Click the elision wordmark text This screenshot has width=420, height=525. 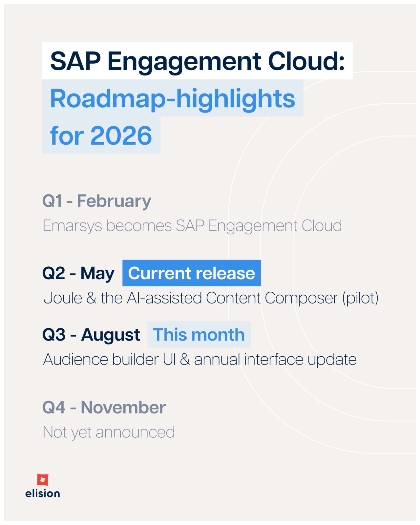pyautogui.click(x=43, y=493)
